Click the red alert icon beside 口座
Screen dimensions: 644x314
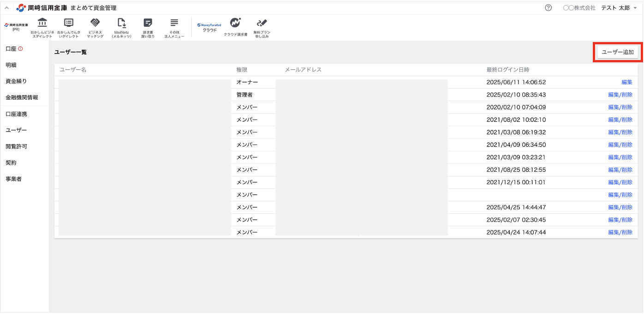pos(20,48)
